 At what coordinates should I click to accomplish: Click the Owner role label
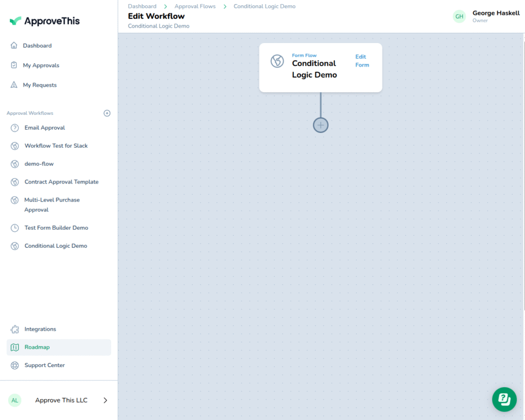[480, 21]
